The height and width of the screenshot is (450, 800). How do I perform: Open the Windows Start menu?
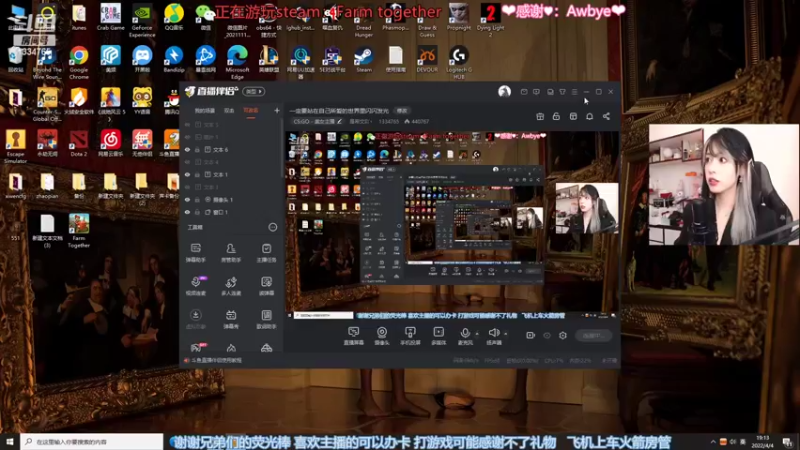[x=10, y=441]
